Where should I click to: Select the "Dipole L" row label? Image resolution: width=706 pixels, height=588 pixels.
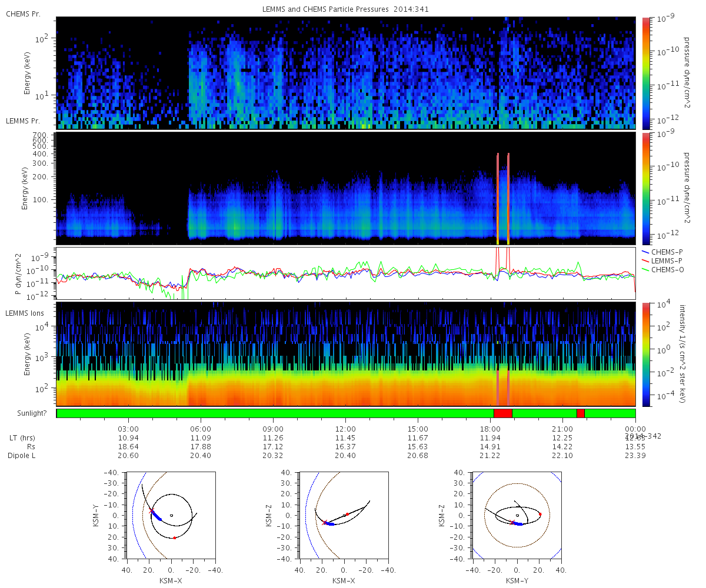22,456
